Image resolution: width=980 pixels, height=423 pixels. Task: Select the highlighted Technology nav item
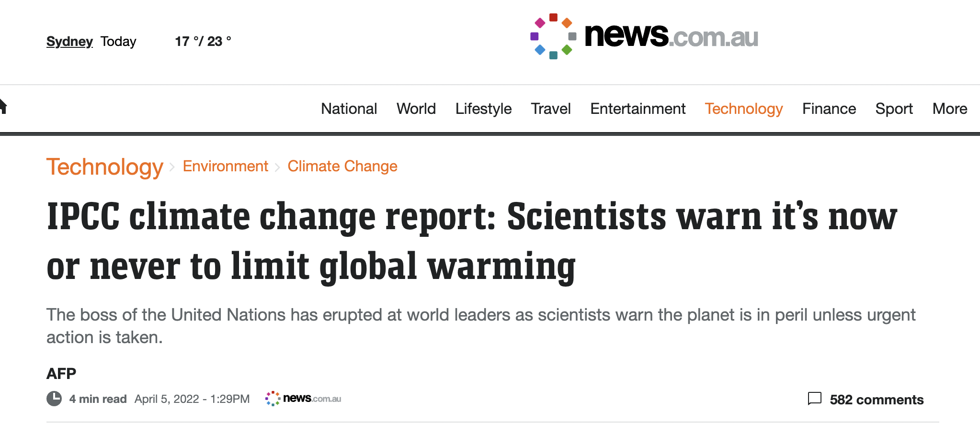(x=743, y=109)
